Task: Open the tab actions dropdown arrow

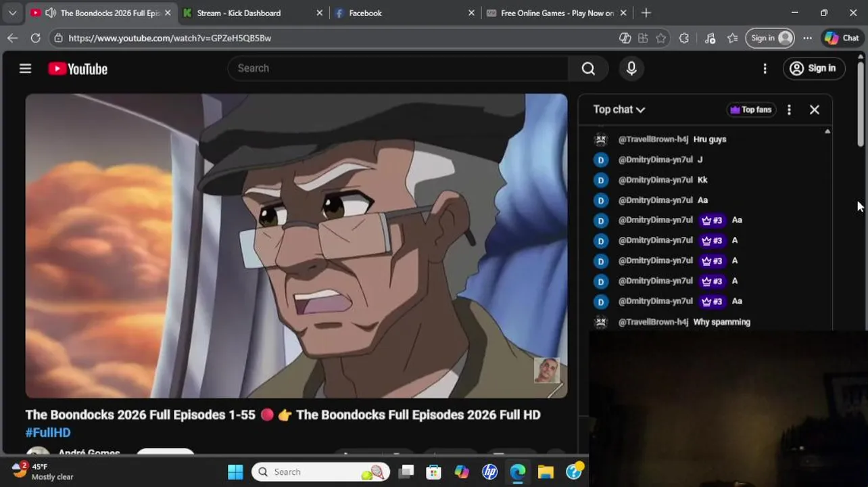Action: (x=12, y=13)
